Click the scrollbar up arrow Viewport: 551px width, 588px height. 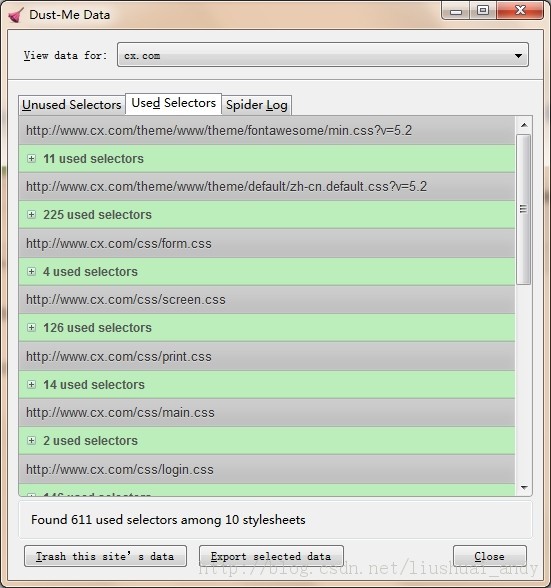(x=524, y=125)
